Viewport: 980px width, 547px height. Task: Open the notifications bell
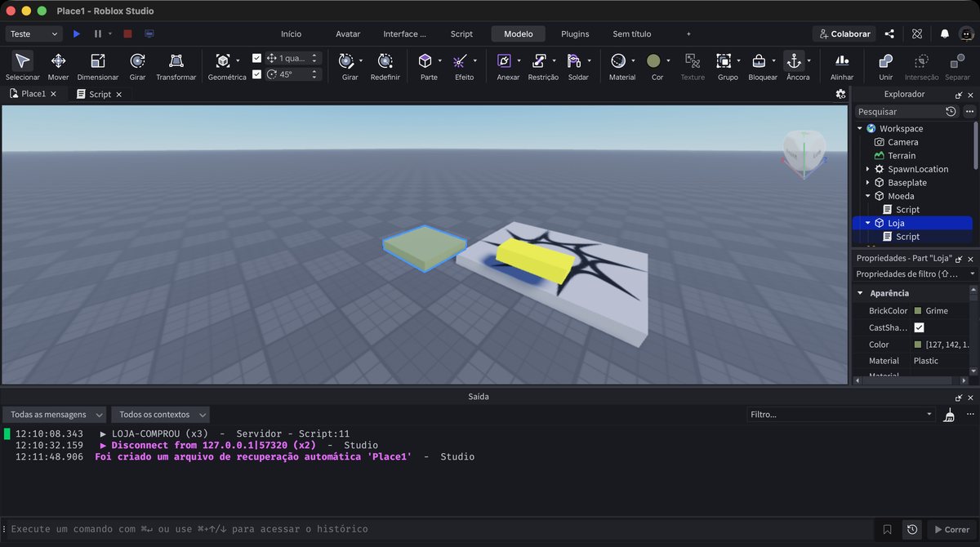point(945,33)
